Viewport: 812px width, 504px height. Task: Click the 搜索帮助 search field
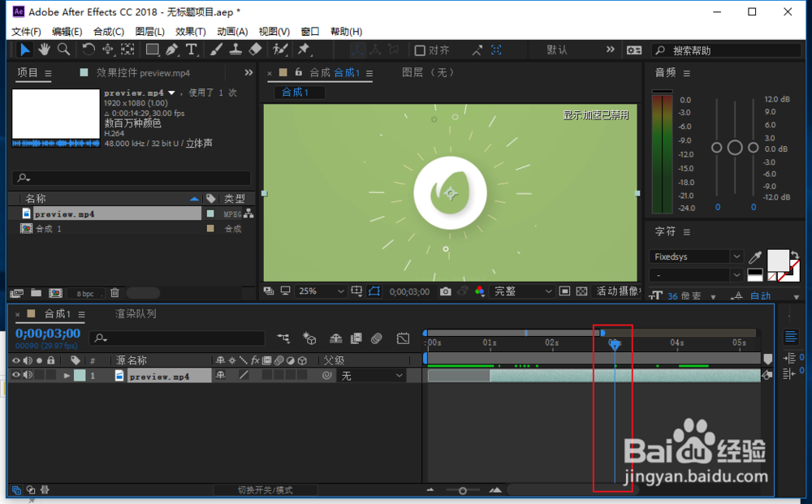[x=725, y=50]
